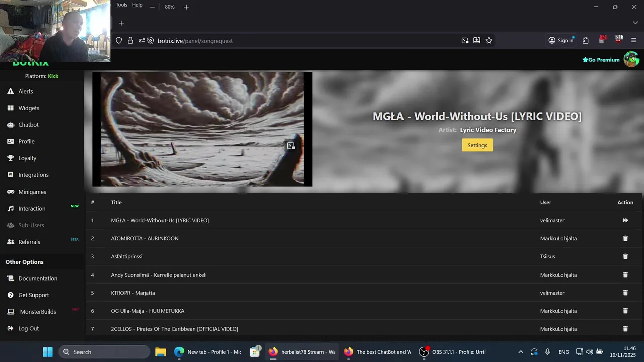644x362 pixels.
Task: Zoom in with the plus button
Action: pyautogui.click(x=186, y=7)
